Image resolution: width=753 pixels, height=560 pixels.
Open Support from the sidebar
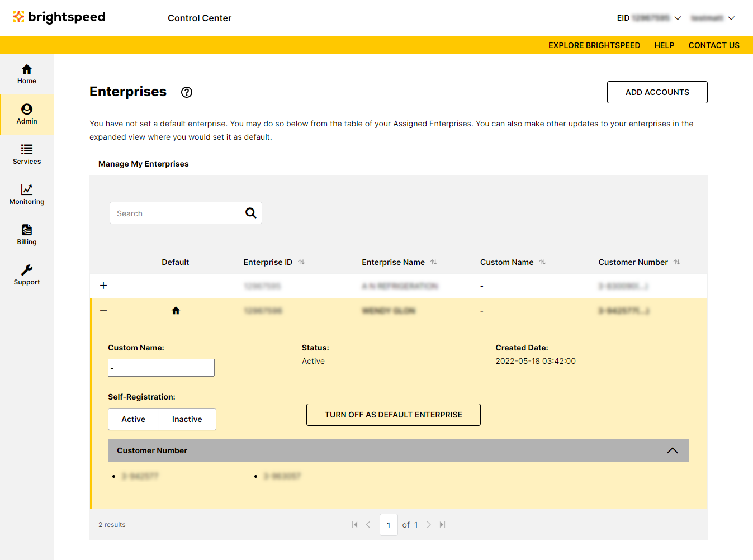point(27,276)
